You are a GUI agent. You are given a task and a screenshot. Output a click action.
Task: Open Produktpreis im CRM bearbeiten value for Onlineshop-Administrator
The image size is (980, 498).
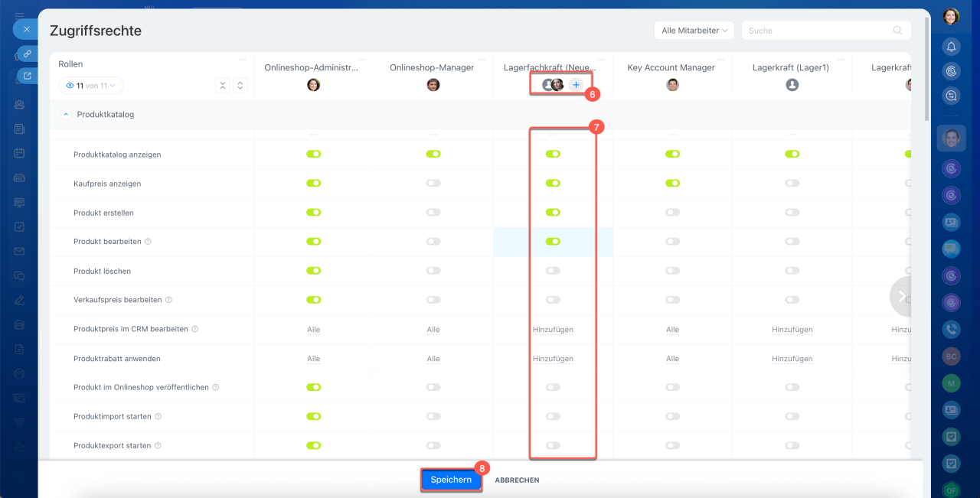click(x=313, y=330)
